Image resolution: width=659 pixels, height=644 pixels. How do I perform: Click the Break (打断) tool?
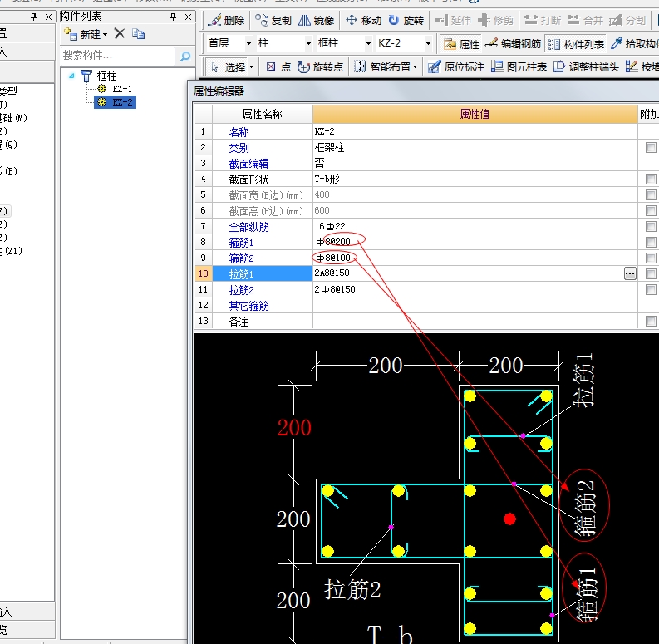543,20
